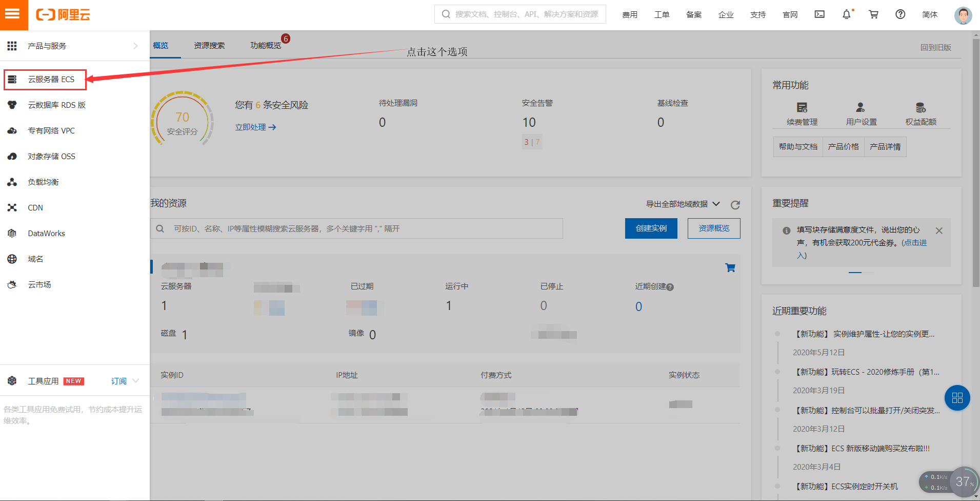Open 控制台可以批量打开 news item
The height and width of the screenshot is (501, 980).
(x=867, y=410)
